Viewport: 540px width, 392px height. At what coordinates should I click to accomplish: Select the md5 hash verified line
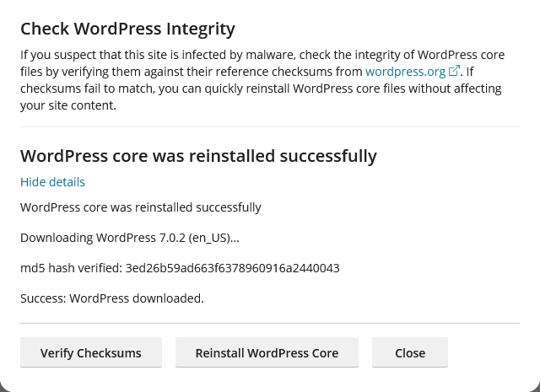click(180, 268)
